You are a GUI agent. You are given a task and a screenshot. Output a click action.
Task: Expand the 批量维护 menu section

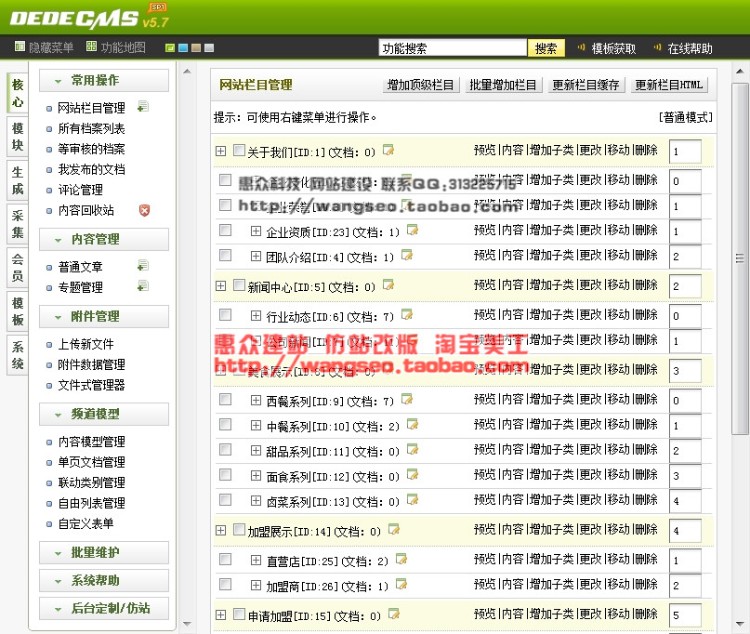[104, 553]
